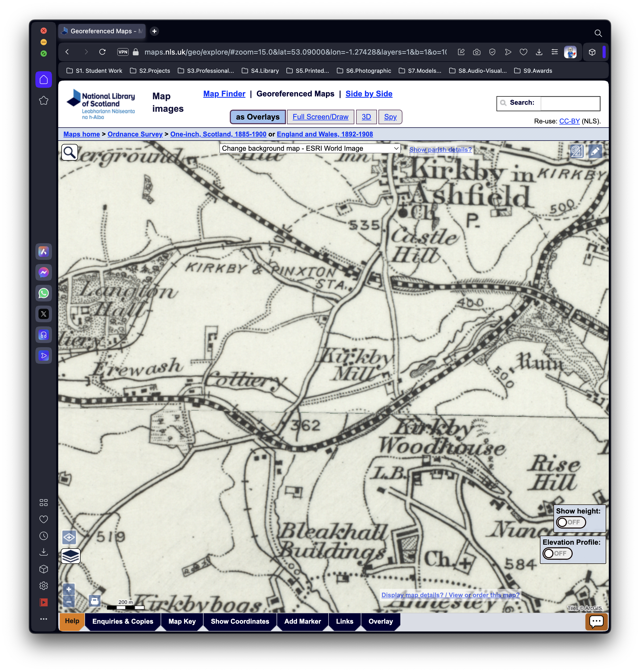Open WhatsApp in the browser sidebar
640x672 pixels.
[x=44, y=293]
